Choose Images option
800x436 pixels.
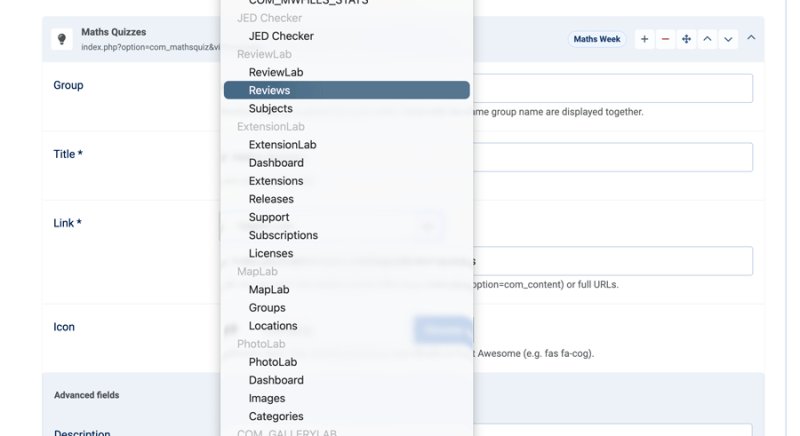coord(346,398)
